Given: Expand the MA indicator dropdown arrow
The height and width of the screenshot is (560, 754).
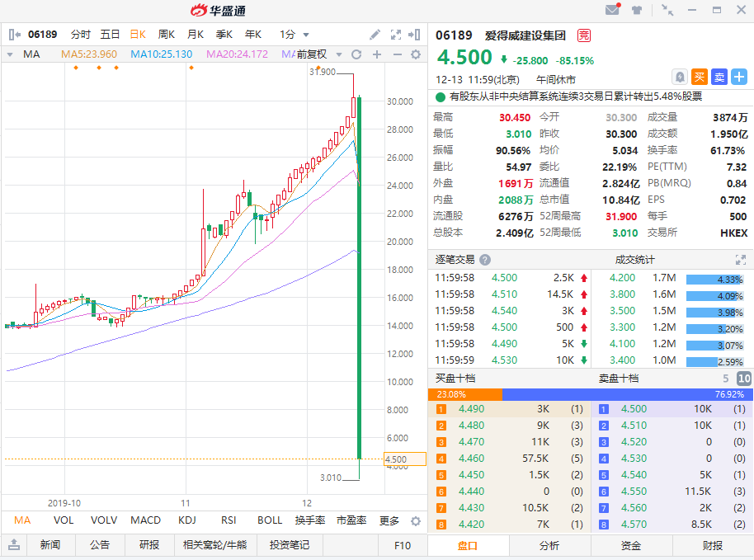Looking at the screenshot, I should [x=10, y=54].
